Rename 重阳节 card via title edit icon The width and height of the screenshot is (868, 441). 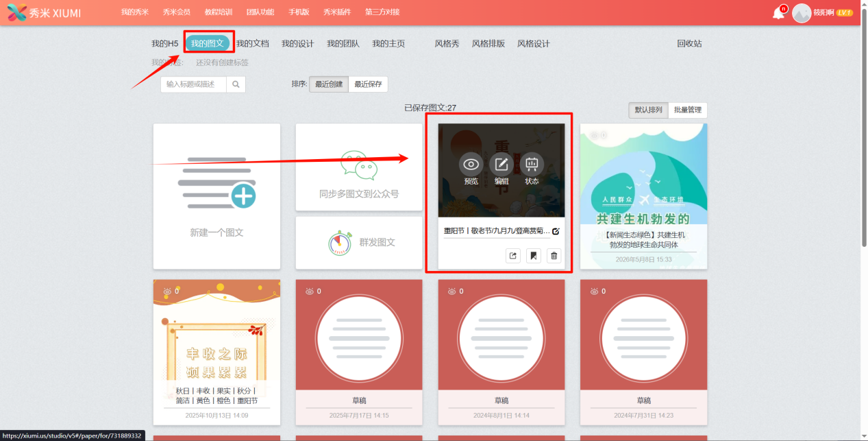click(556, 232)
